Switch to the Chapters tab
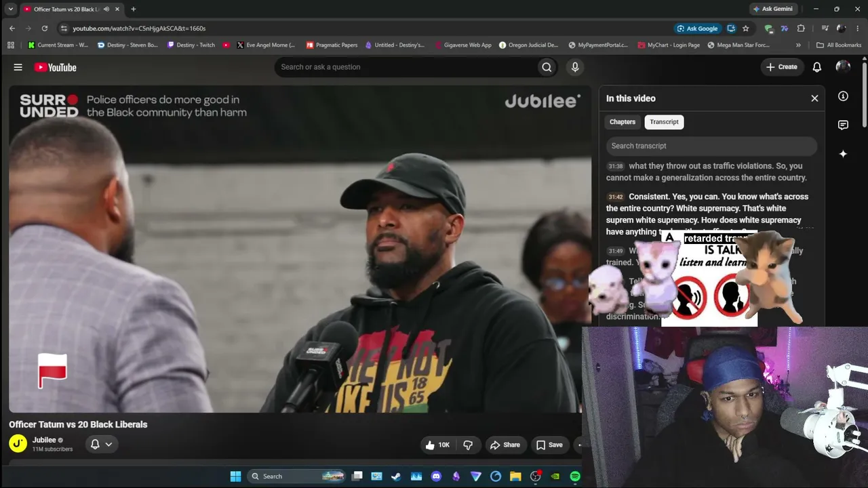The width and height of the screenshot is (868, 488). 623,122
